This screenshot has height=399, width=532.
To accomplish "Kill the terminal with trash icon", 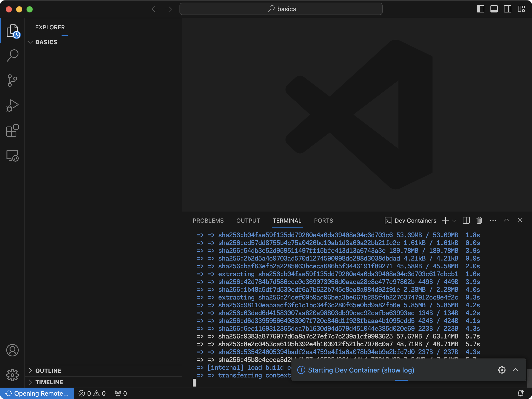I will 479,221.
